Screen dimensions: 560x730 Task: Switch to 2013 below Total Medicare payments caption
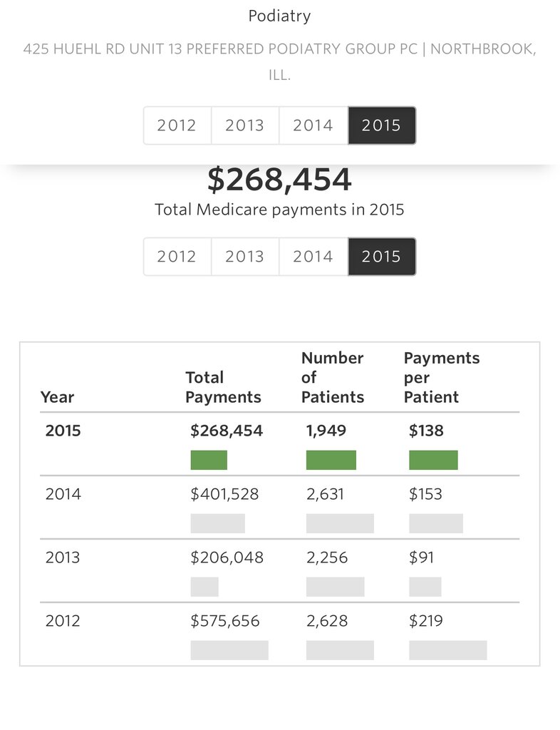[x=245, y=257]
